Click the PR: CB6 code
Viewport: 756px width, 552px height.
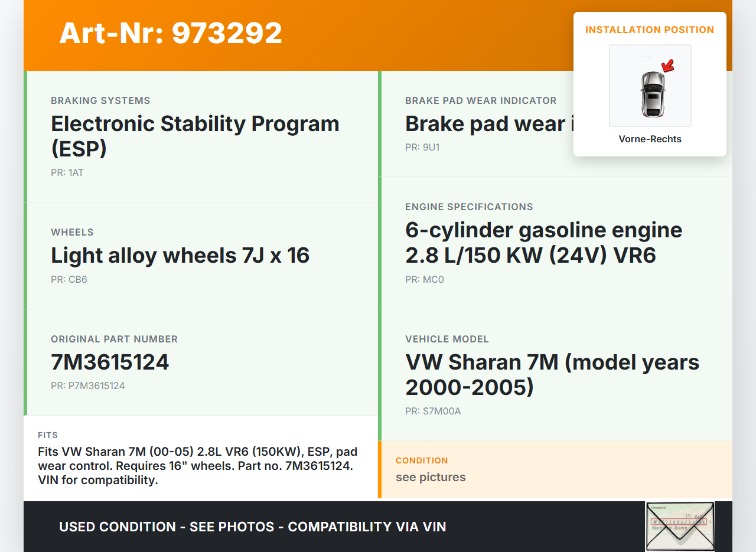coord(69,280)
